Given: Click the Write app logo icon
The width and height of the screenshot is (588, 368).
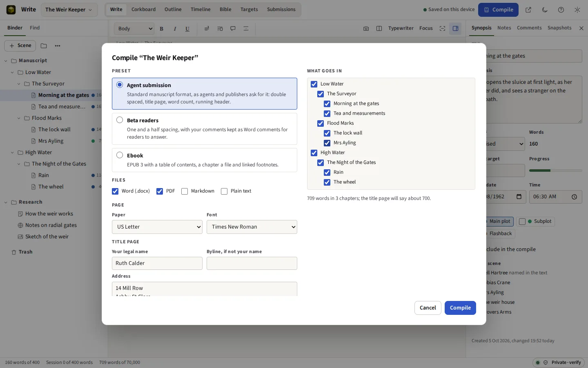Looking at the screenshot, I should point(11,9).
